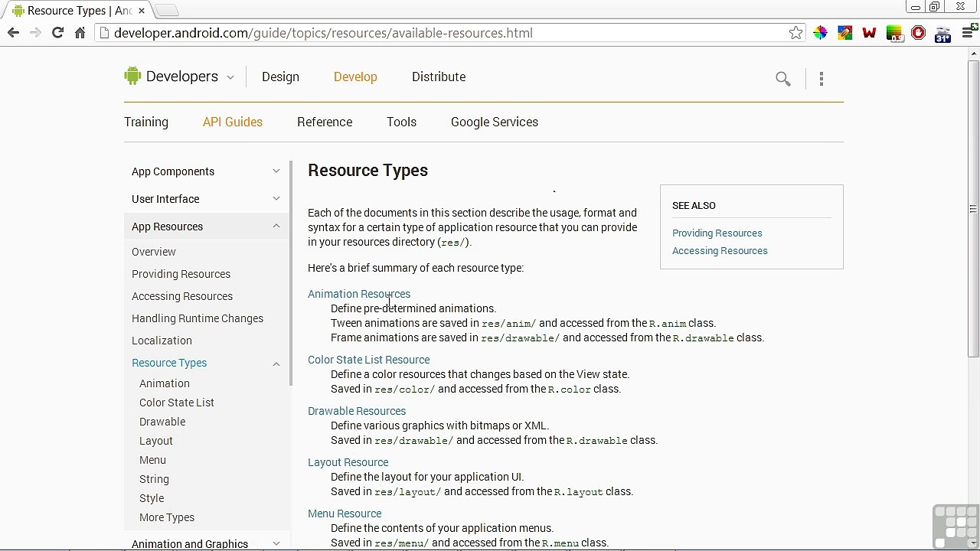Open String in the sidebar
Screen dimensions: 980x551
tap(154, 479)
